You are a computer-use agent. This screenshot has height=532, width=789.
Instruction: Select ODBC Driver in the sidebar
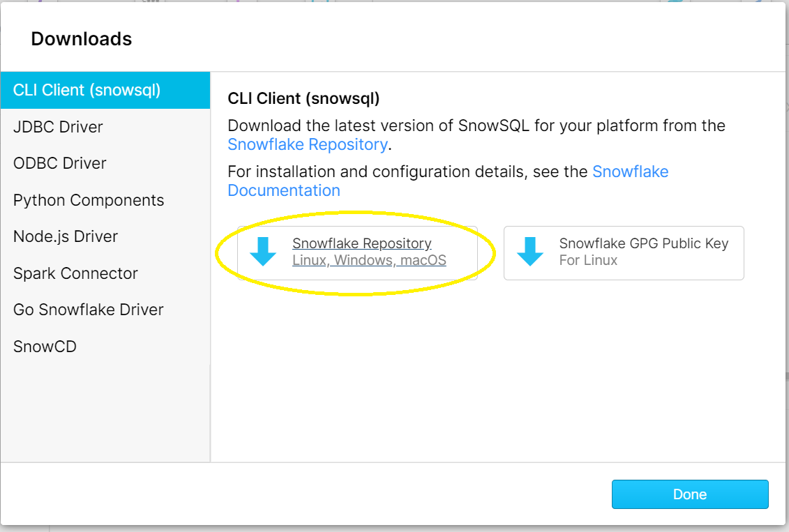point(59,163)
